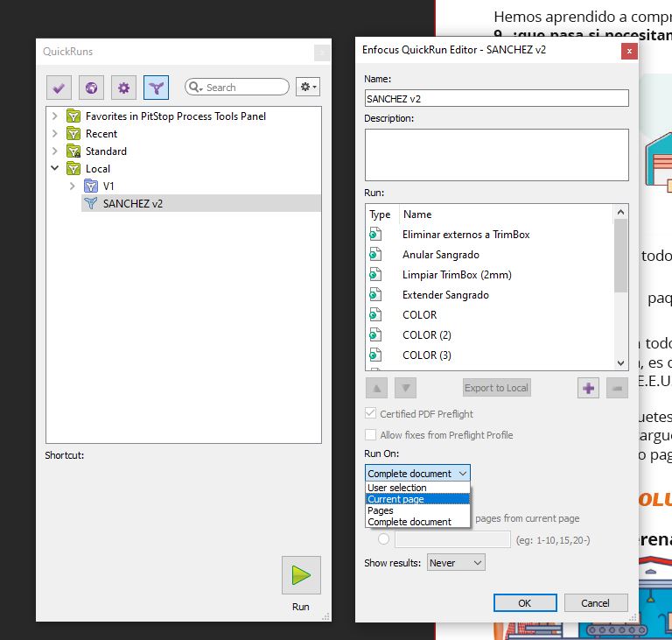The image size is (672, 640).
Task: Close the QuickRun Editor dialog
Action: (x=629, y=52)
